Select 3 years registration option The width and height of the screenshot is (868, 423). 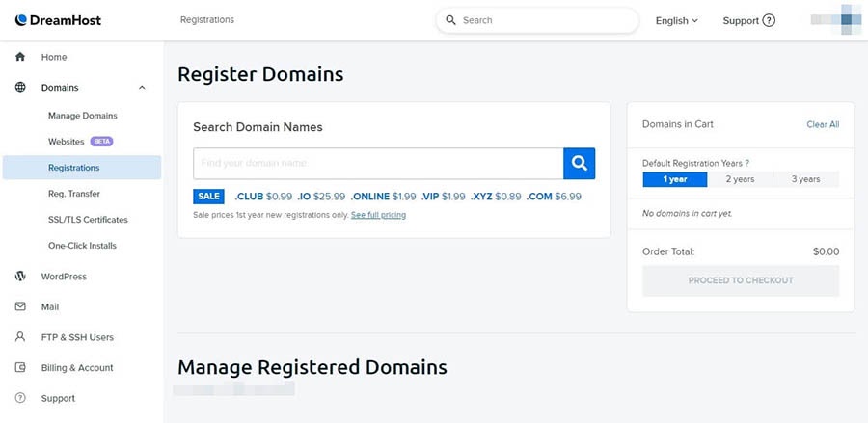(x=806, y=179)
